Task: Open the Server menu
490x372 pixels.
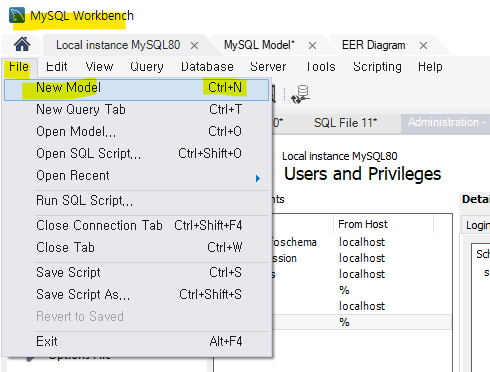Action: (268, 67)
